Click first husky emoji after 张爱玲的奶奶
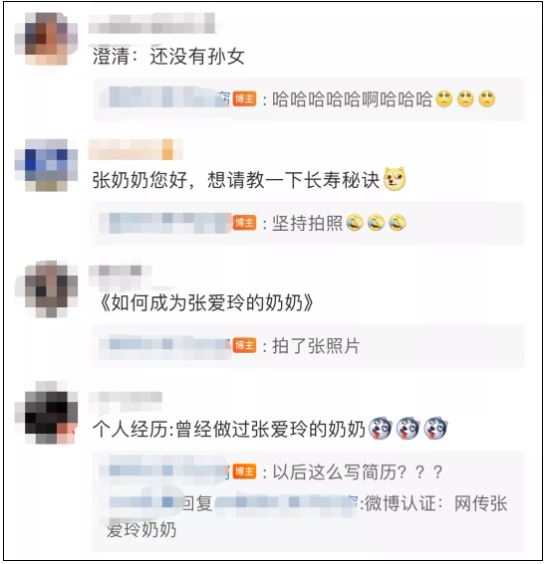The width and height of the screenshot is (545, 564). 380,428
